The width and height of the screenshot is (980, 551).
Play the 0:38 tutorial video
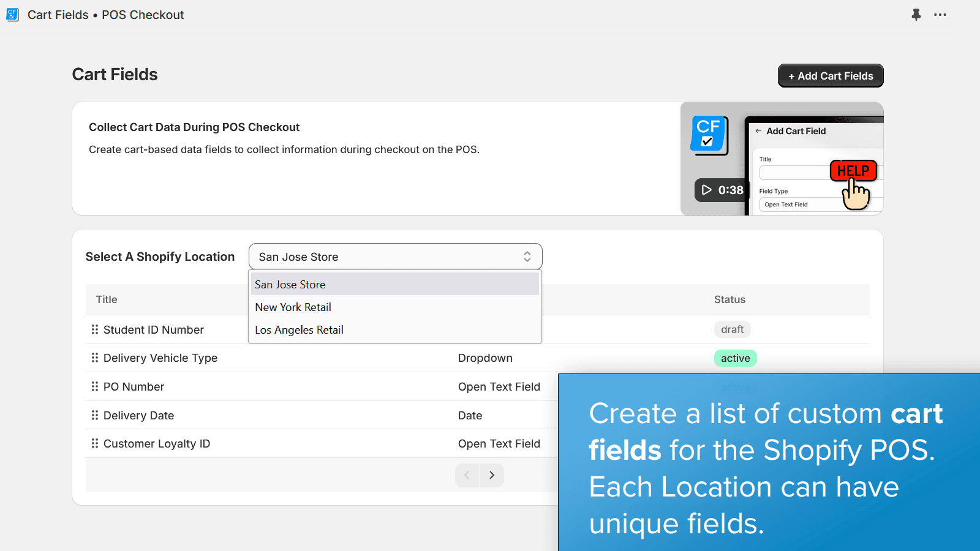point(722,190)
